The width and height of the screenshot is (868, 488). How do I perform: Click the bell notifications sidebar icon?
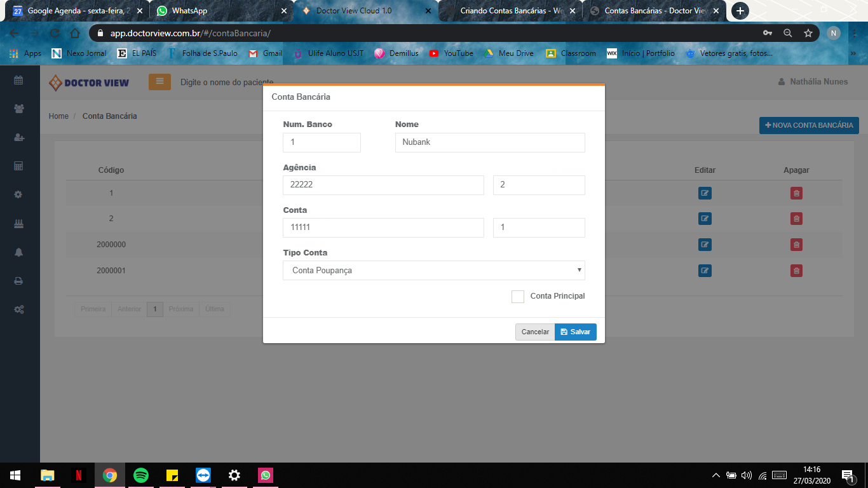click(x=18, y=252)
